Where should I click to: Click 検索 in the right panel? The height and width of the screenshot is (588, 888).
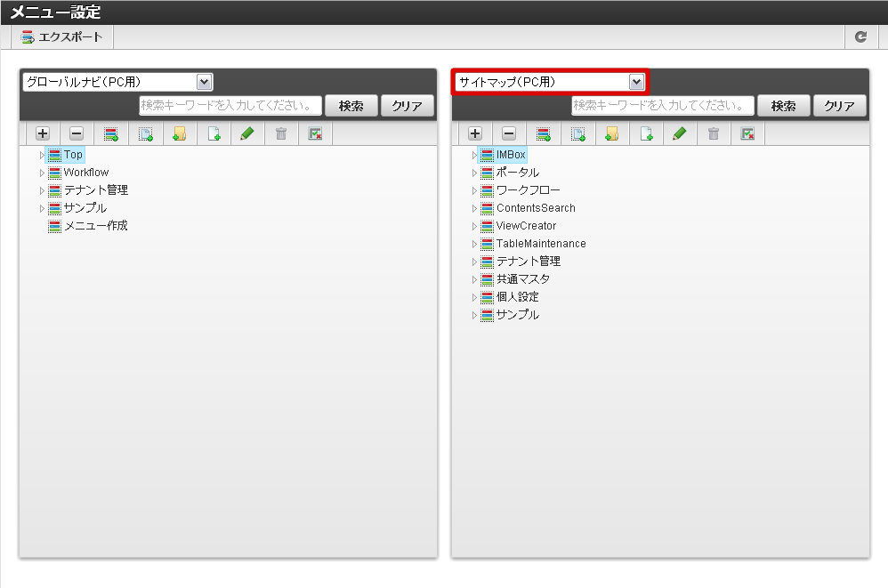click(784, 106)
